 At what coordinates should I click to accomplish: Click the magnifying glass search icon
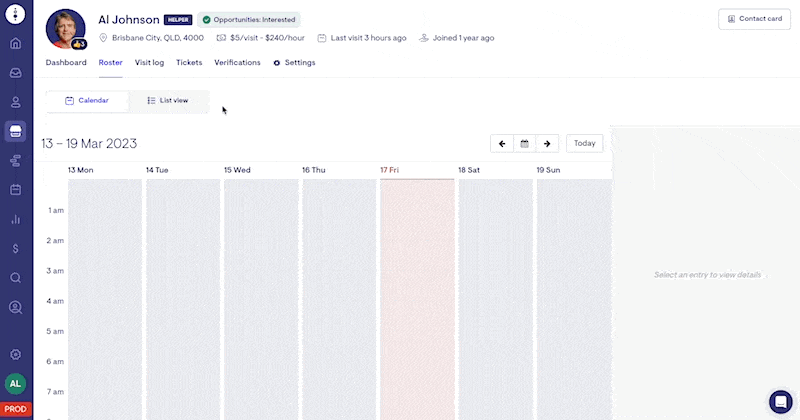coord(16,277)
